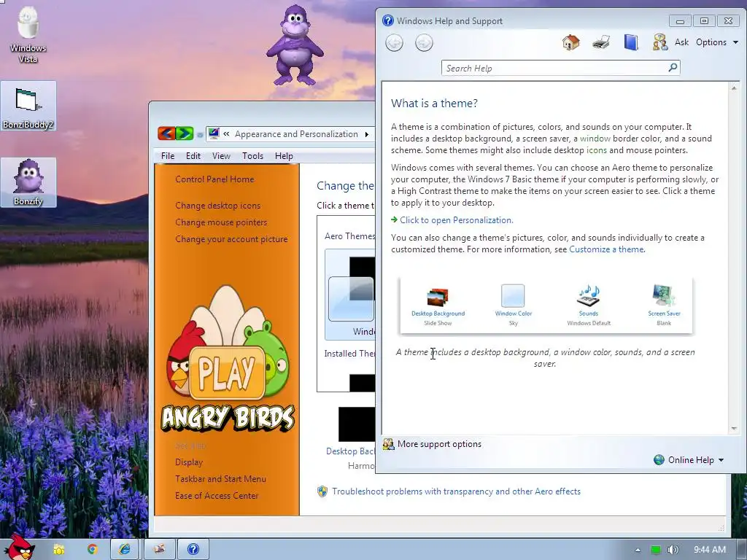Viewport: 747px width, 560px height.
Task: Select the BonziBuddy2 desktop icon
Action: click(28, 106)
